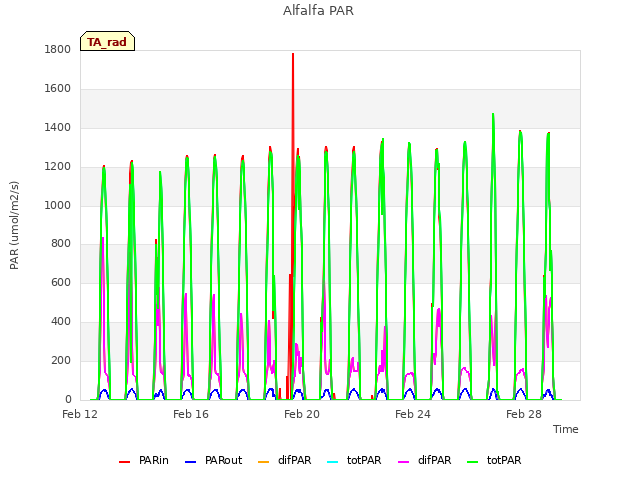This screenshot has width=640, height=480.
Task: Click the 1400 y-axis tick label
Action: [58, 128]
